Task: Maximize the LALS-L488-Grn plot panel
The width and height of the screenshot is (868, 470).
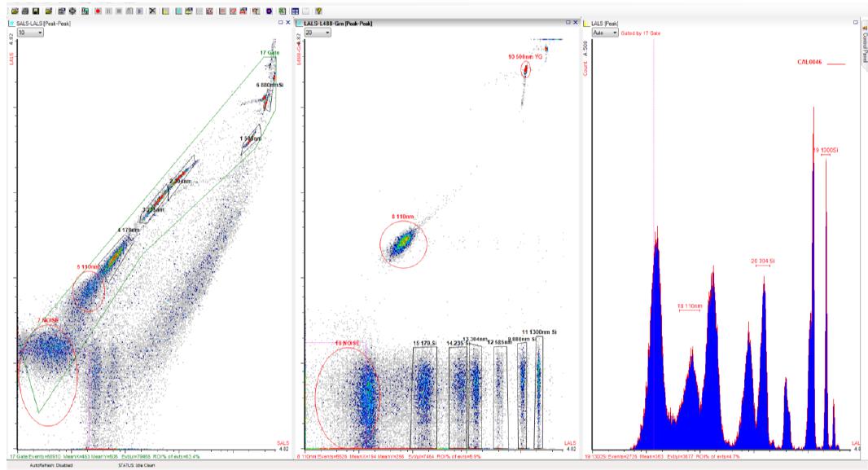Action: (568, 23)
